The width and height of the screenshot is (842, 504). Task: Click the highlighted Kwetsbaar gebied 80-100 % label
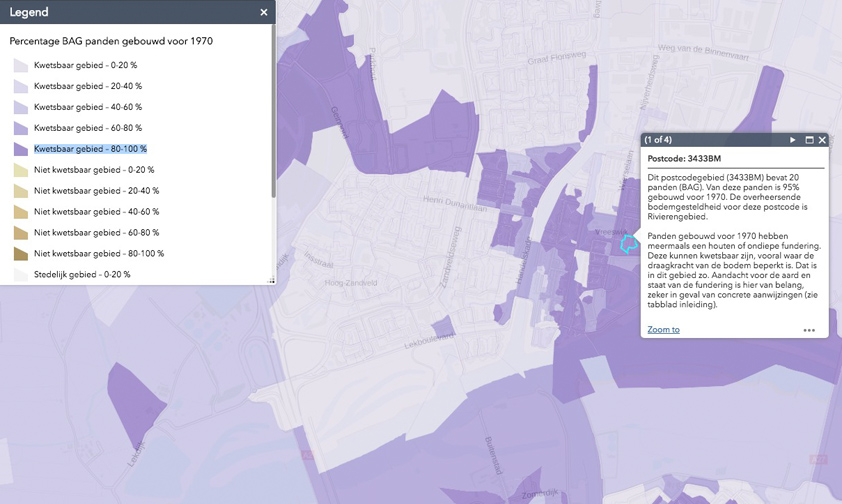click(90, 149)
